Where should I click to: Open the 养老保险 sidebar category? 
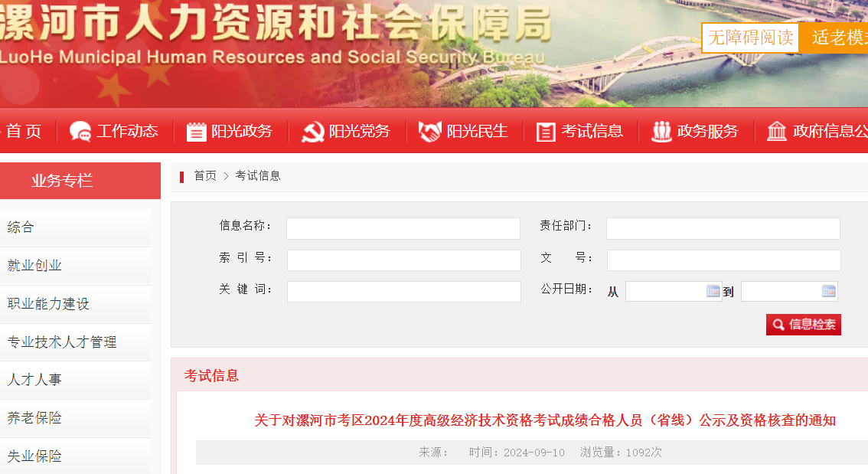75,418
